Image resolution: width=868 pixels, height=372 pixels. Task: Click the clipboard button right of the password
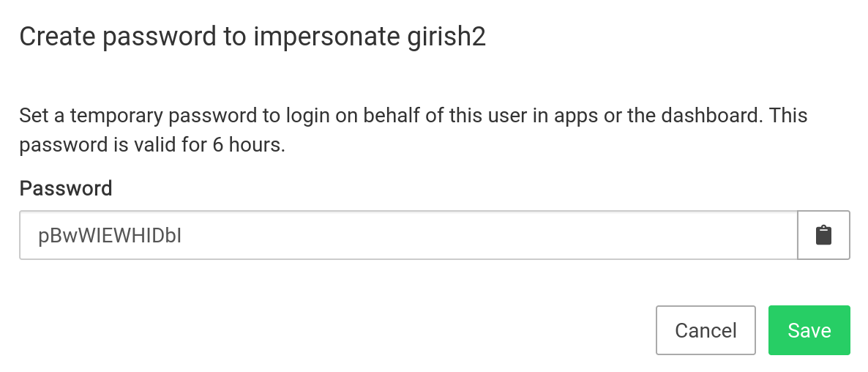pyautogui.click(x=823, y=235)
